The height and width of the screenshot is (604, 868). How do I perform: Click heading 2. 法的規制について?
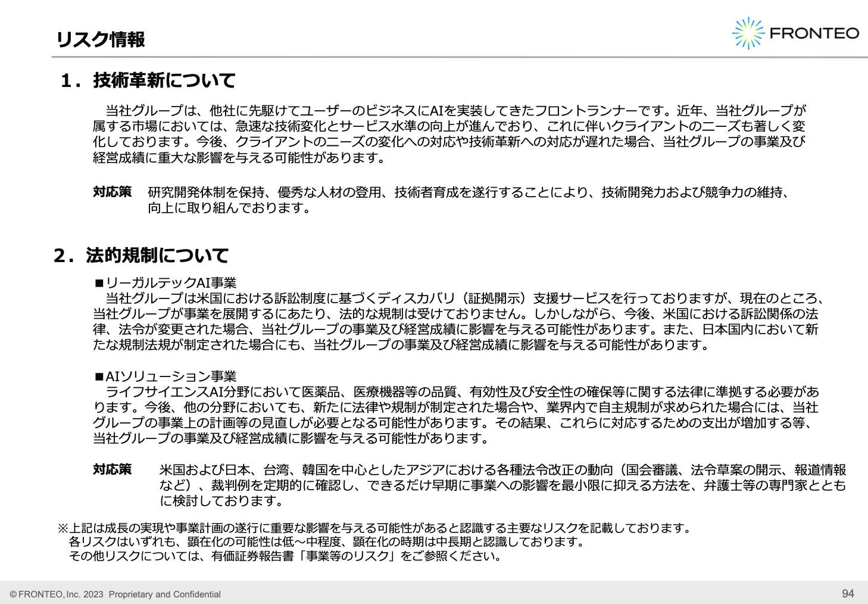coord(141,256)
